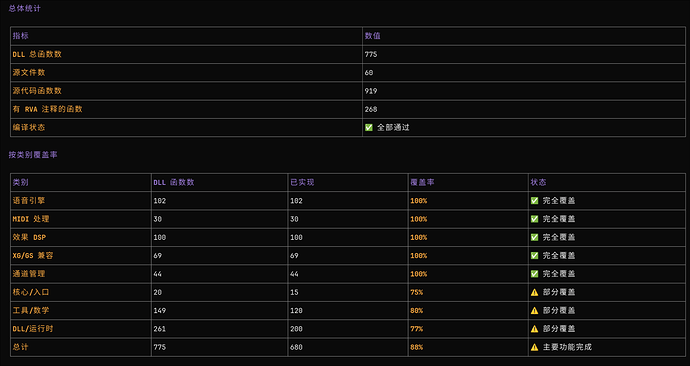This screenshot has width=690, height=366.
Task: Click the DLL 函数数 column header
Action: click(x=174, y=182)
